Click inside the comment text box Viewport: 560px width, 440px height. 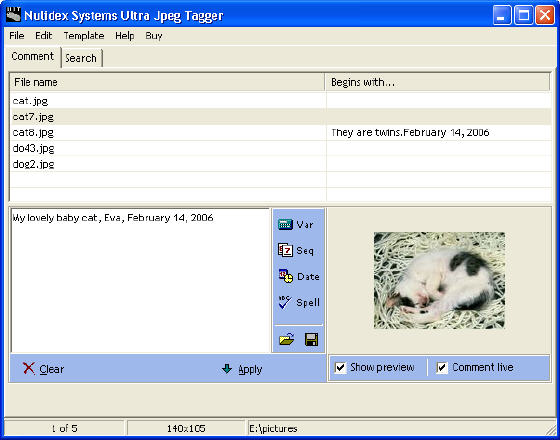tap(140, 280)
